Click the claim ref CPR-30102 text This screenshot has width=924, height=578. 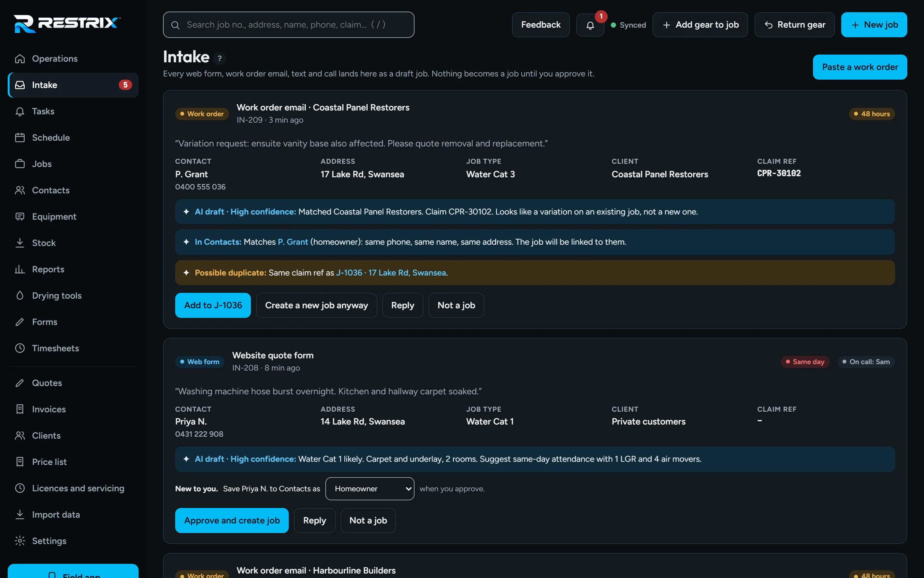click(779, 173)
